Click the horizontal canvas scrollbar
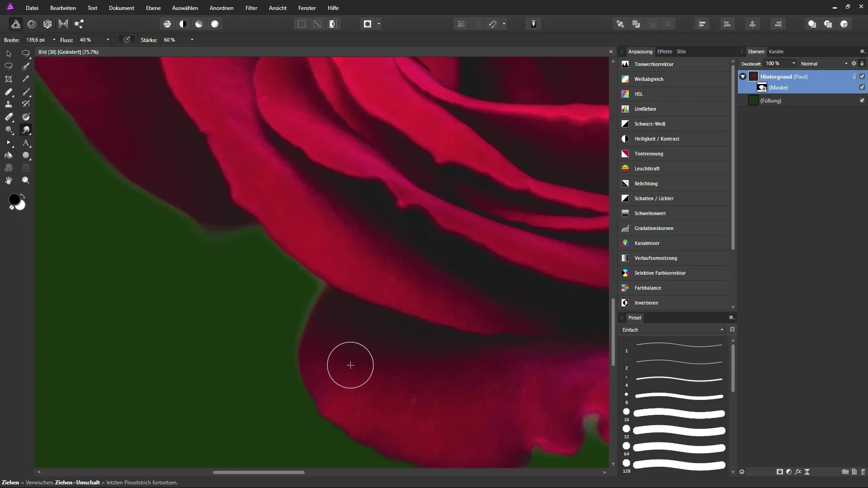Image resolution: width=868 pixels, height=488 pixels. pyautogui.click(x=259, y=472)
